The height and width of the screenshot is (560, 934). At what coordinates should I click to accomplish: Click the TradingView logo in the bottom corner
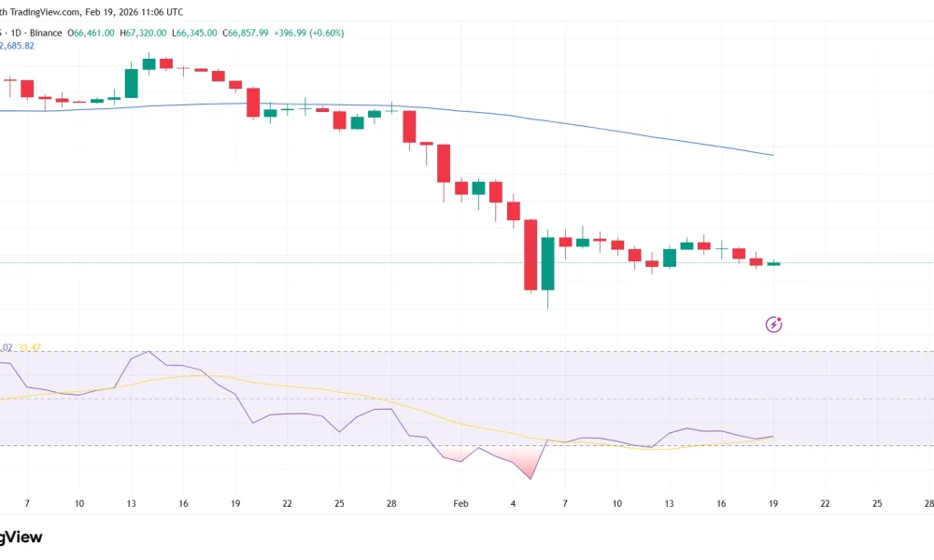[x=21, y=538]
